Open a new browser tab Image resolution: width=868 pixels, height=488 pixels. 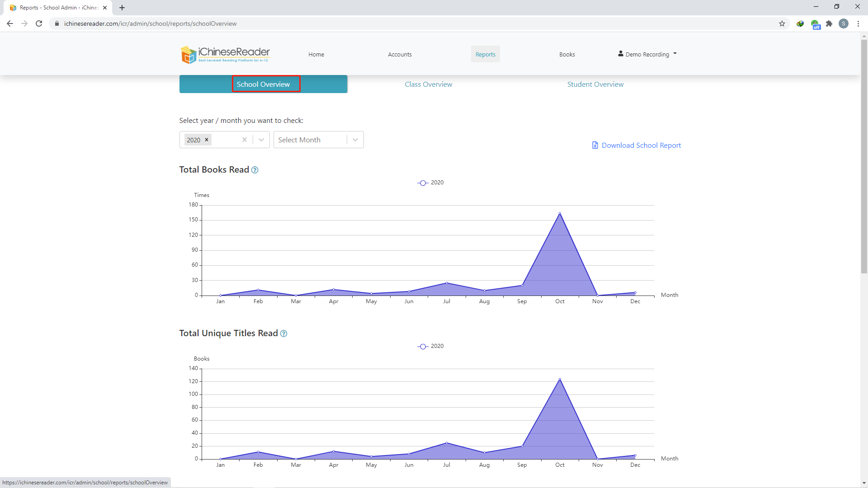coord(122,8)
